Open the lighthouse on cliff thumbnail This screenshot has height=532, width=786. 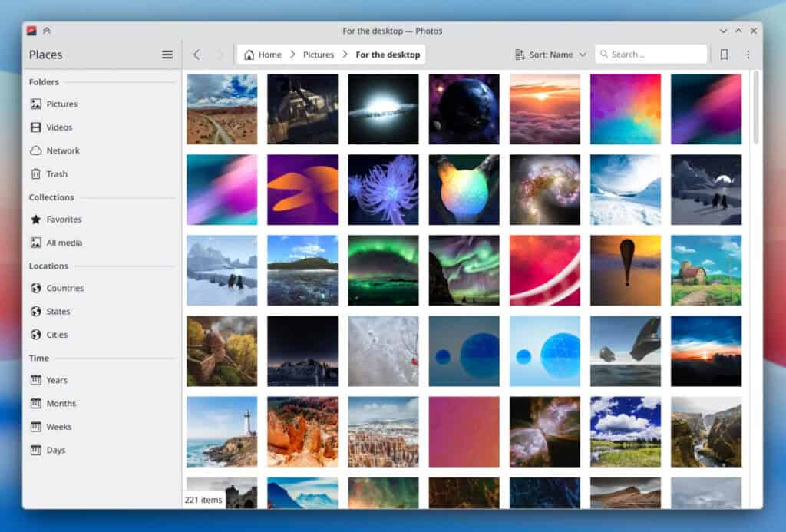(x=222, y=431)
